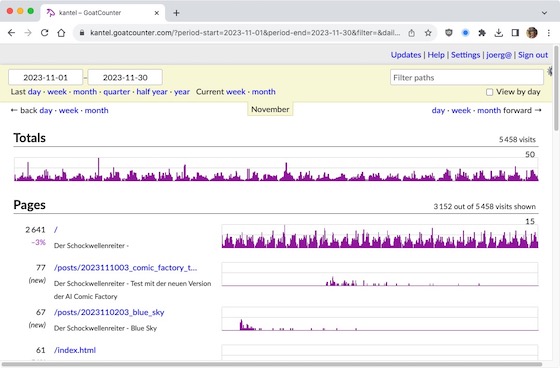The image size is (560, 368).
Task: Select the kantel – GoatCounter tab
Action: coord(103,13)
